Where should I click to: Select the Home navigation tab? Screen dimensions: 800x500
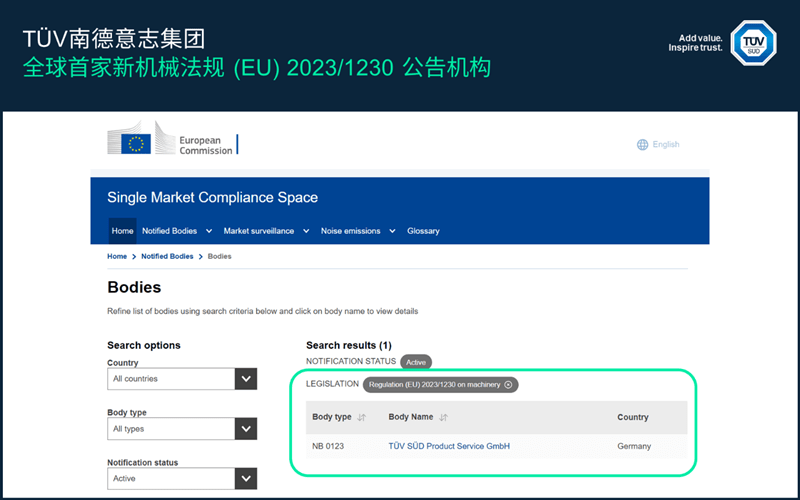(122, 231)
